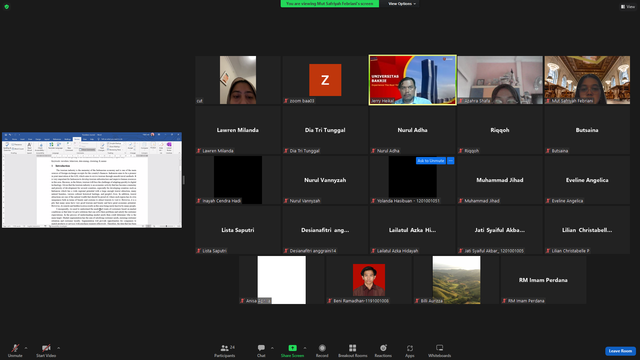
Task: Open more options on Yolanda Hasibuan tile
Action: coord(451,161)
